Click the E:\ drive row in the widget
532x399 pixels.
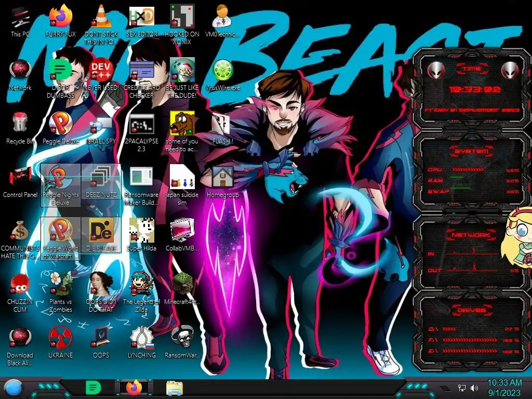click(x=474, y=351)
